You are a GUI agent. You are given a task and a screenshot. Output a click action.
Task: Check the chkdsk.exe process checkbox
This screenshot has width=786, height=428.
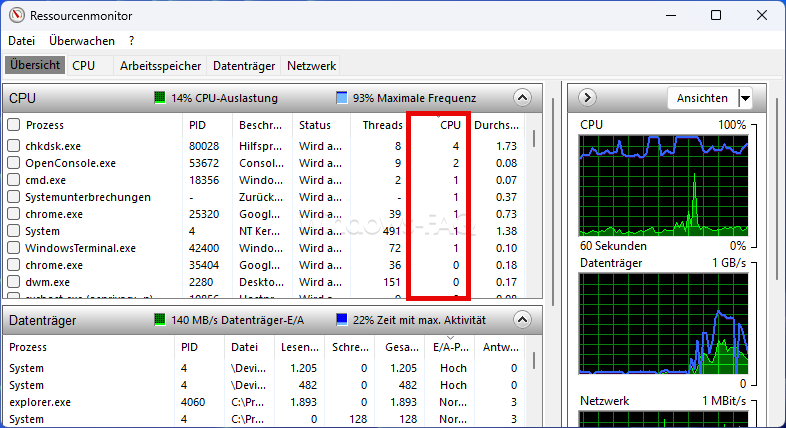click(14, 146)
